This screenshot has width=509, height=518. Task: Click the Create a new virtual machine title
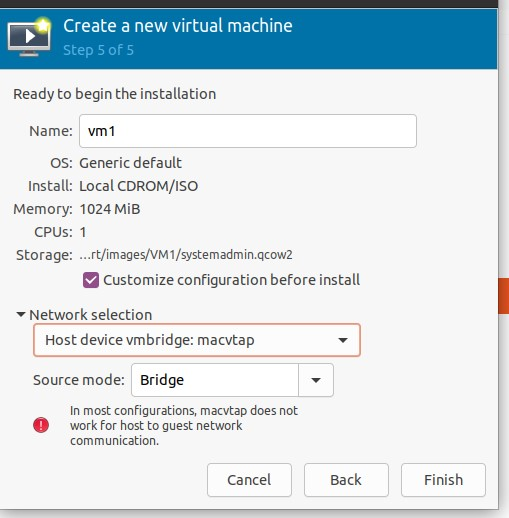tap(178, 26)
